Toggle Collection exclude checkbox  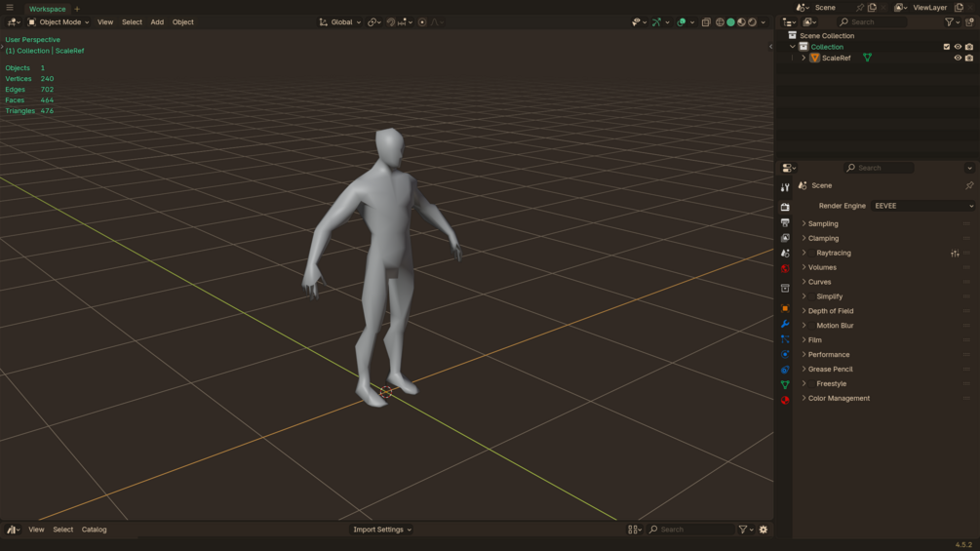pos(946,47)
